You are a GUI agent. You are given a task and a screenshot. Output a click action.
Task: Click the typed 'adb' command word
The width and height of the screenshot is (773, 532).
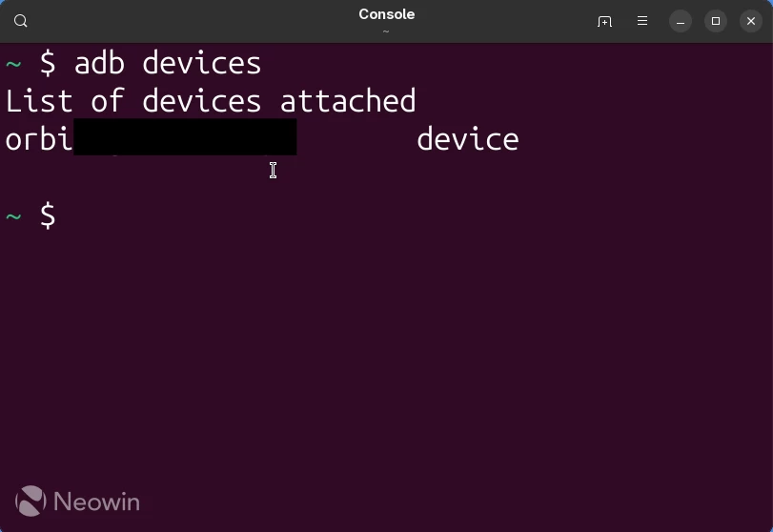click(x=99, y=64)
